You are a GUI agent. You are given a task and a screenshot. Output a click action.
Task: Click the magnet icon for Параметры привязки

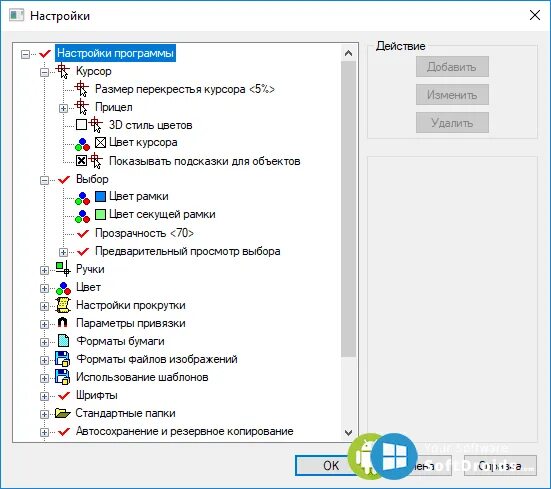63,322
